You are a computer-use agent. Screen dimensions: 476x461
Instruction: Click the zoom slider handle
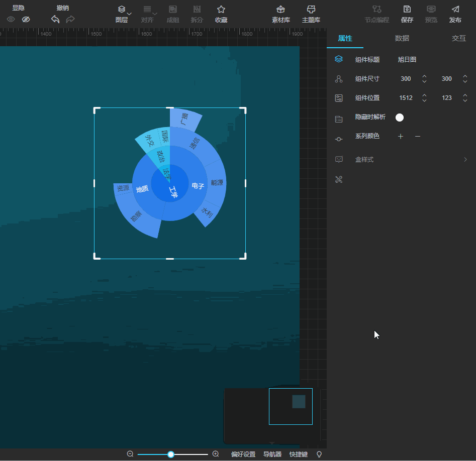click(171, 454)
